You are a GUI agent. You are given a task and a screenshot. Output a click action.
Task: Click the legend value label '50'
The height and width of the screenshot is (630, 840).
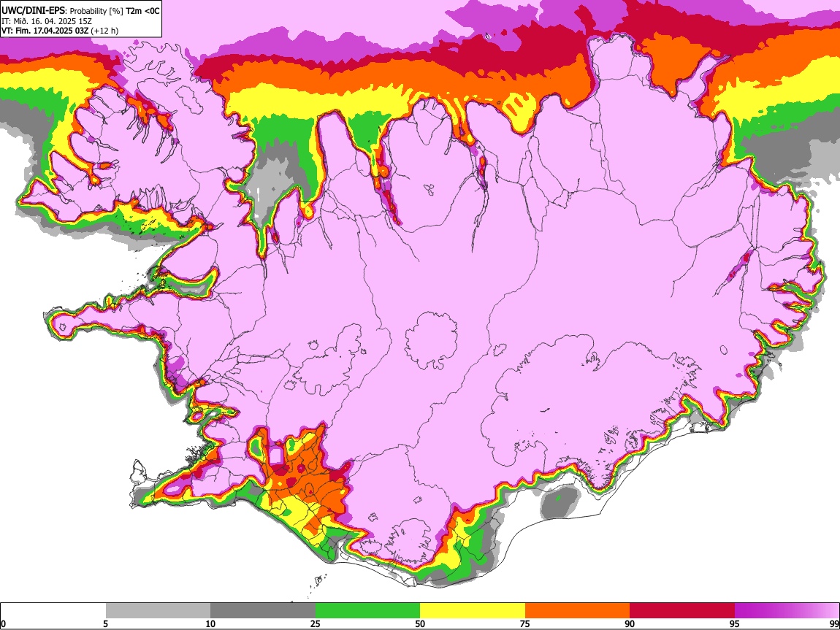click(x=420, y=623)
